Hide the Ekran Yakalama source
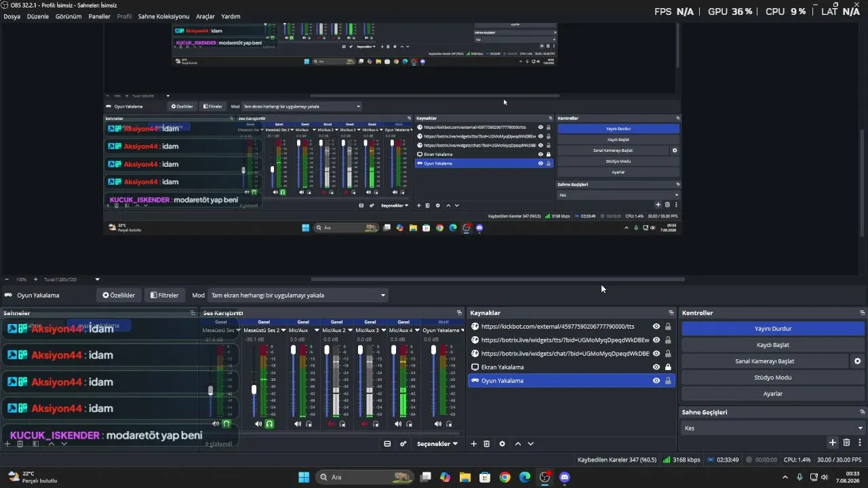868x488 pixels. [x=656, y=367]
